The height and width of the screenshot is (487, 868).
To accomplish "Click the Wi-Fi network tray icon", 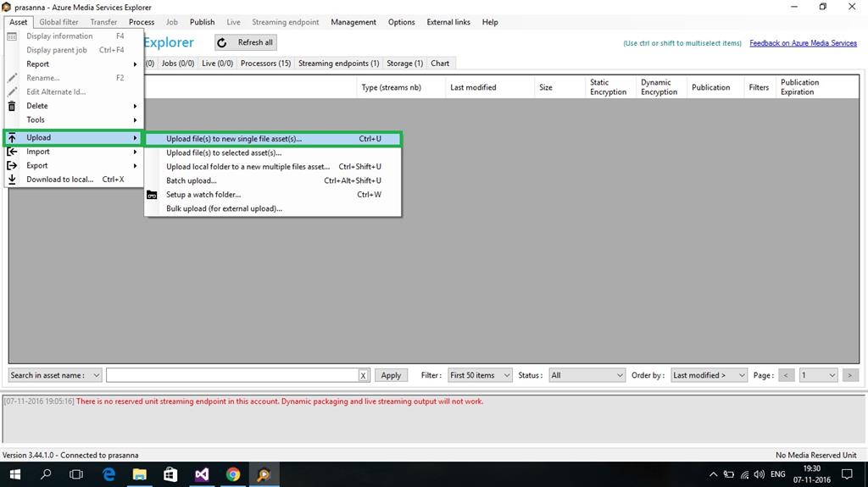I will pyautogui.click(x=744, y=474).
